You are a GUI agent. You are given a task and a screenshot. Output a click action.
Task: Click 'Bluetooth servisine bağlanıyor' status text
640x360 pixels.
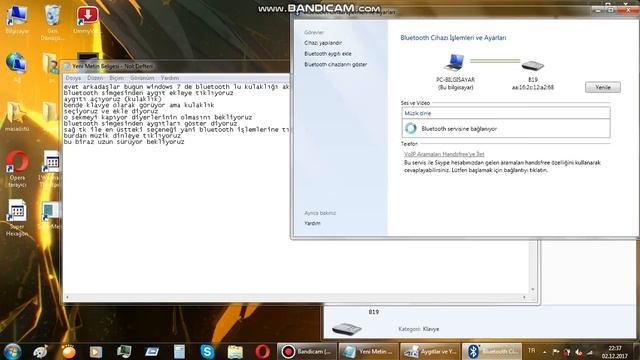(459, 129)
